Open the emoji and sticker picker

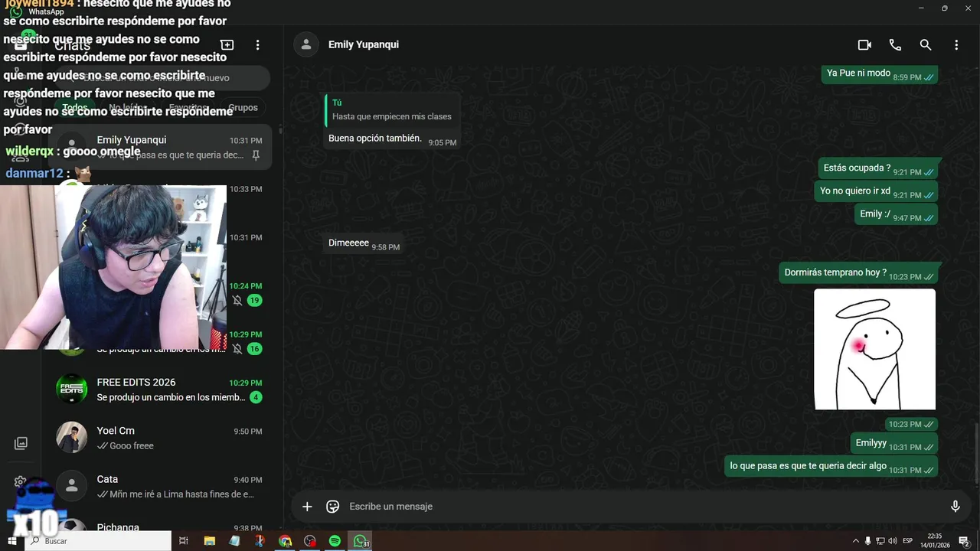click(x=332, y=507)
